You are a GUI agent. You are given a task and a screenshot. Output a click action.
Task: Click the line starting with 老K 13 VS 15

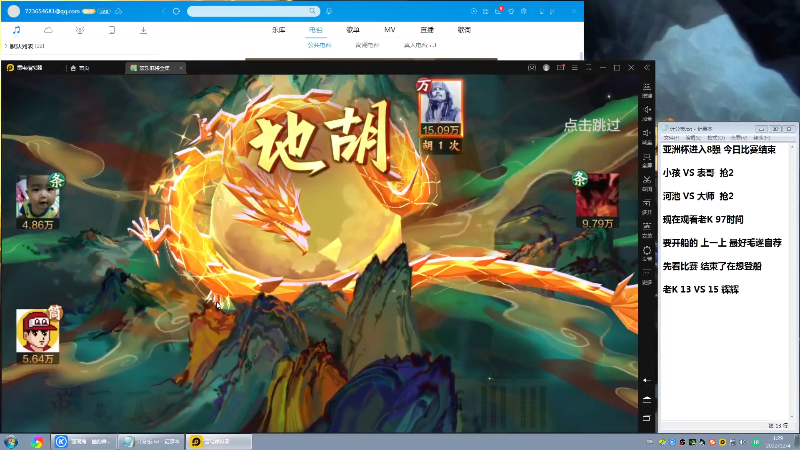point(701,289)
